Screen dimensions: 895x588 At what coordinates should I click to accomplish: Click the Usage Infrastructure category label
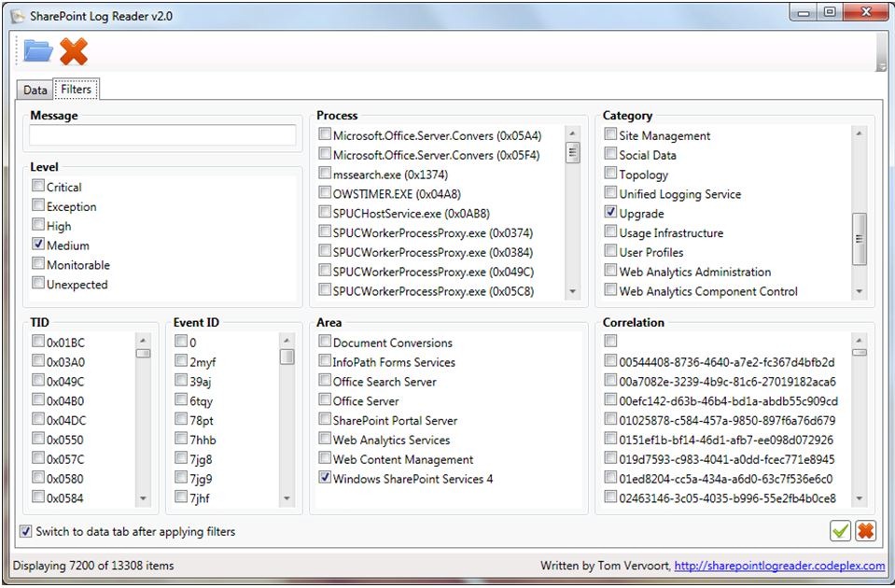coord(671,233)
